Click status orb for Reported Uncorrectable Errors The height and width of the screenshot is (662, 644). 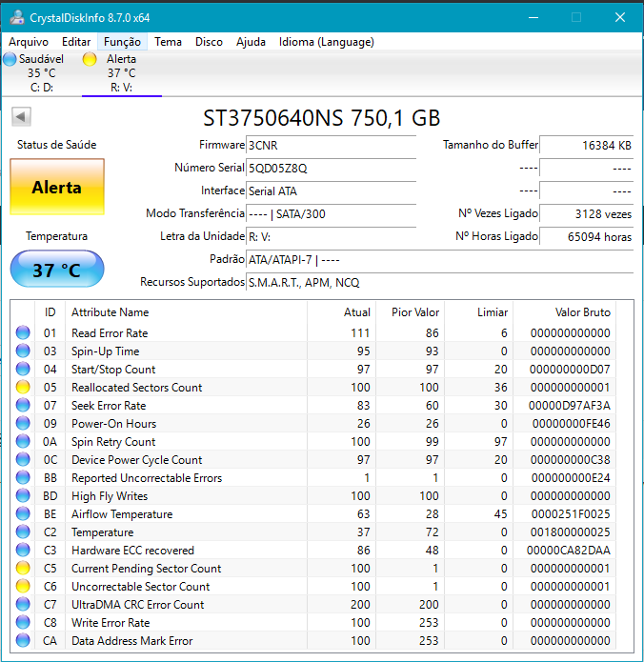23,477
